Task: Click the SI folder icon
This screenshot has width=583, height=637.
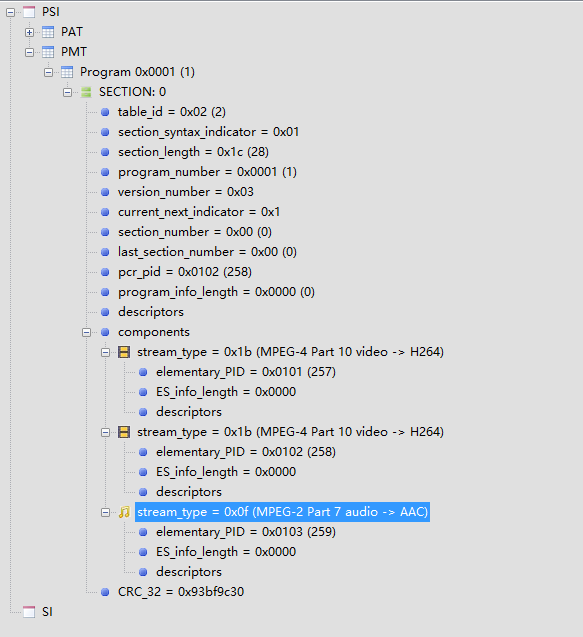Action: (29, 612)
